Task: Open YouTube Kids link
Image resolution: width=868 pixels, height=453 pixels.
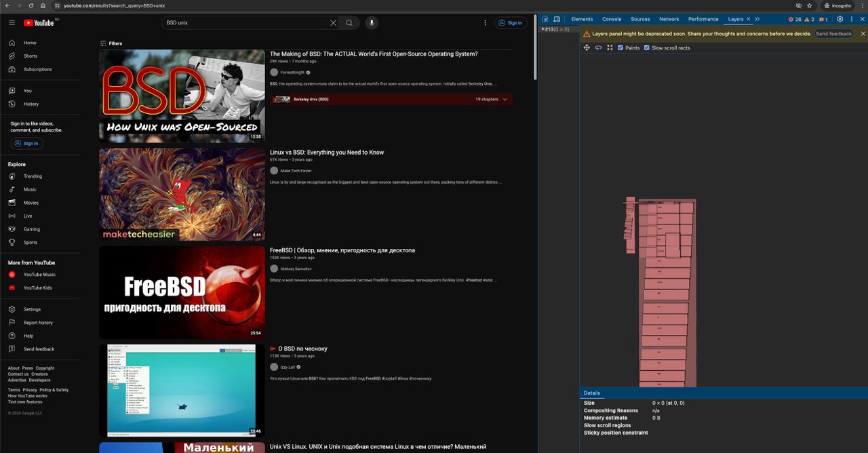Action: (41, 288)
